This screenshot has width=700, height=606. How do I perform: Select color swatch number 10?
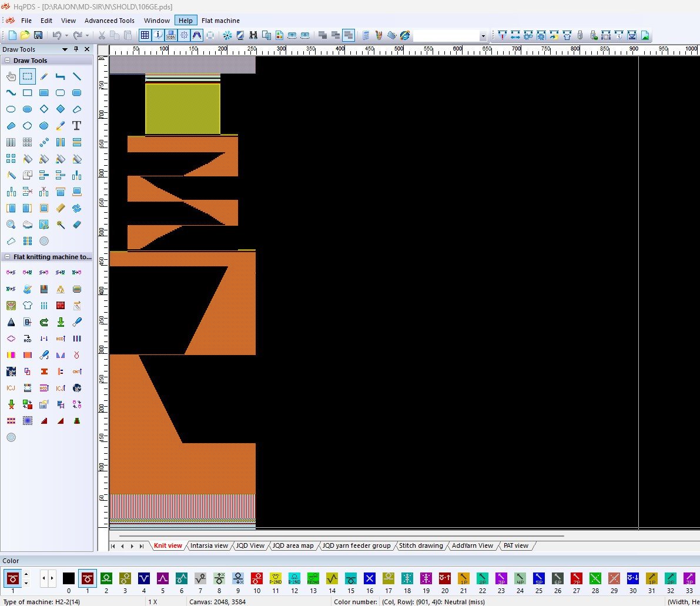257,579
